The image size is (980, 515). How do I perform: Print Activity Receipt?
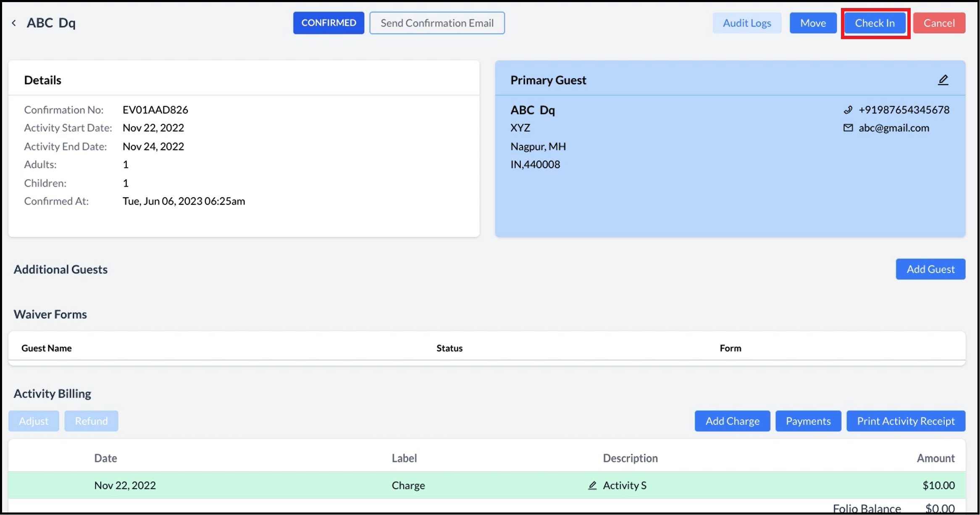pos(905,421)
